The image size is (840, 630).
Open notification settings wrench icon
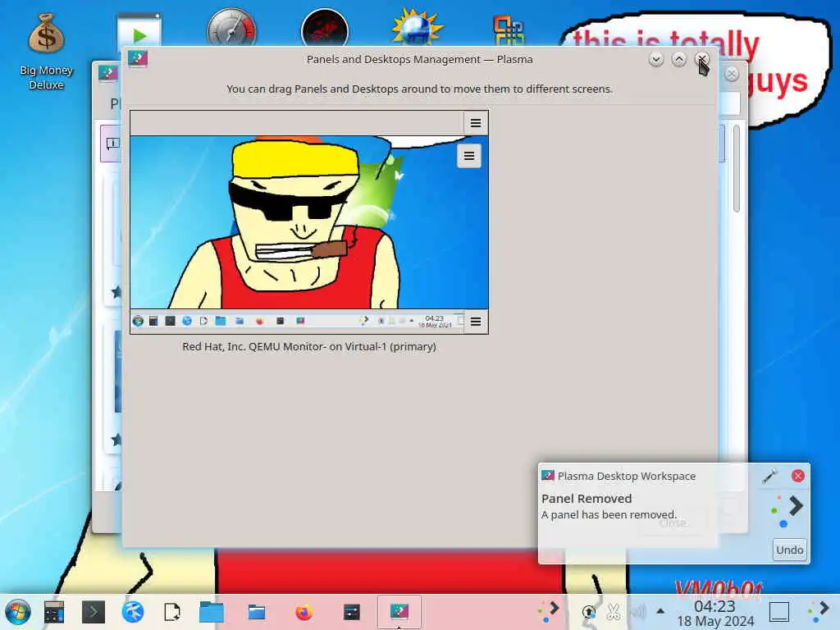click(769, 476)
